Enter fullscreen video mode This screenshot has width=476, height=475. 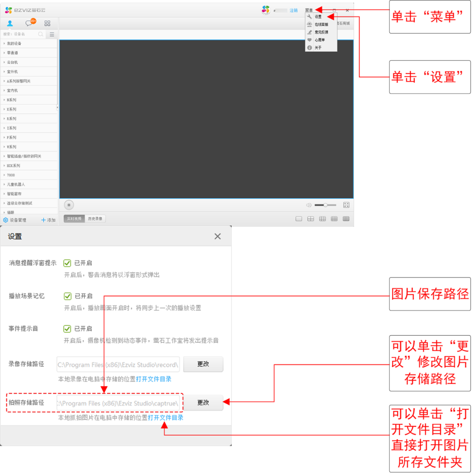(346, 205)
